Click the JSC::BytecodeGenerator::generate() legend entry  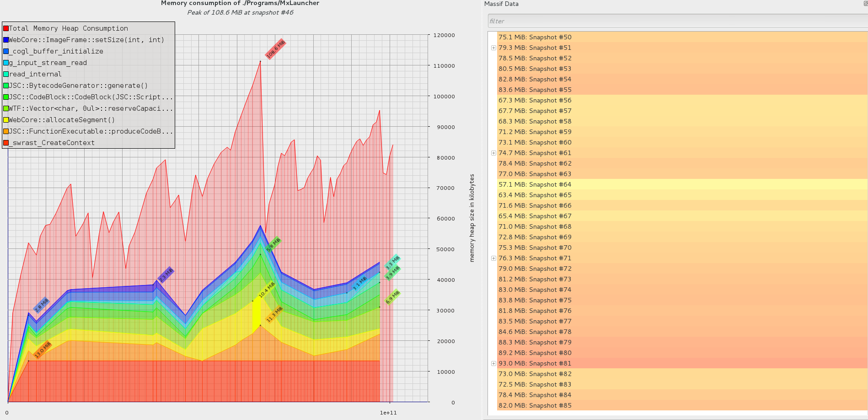pos(78,86)
